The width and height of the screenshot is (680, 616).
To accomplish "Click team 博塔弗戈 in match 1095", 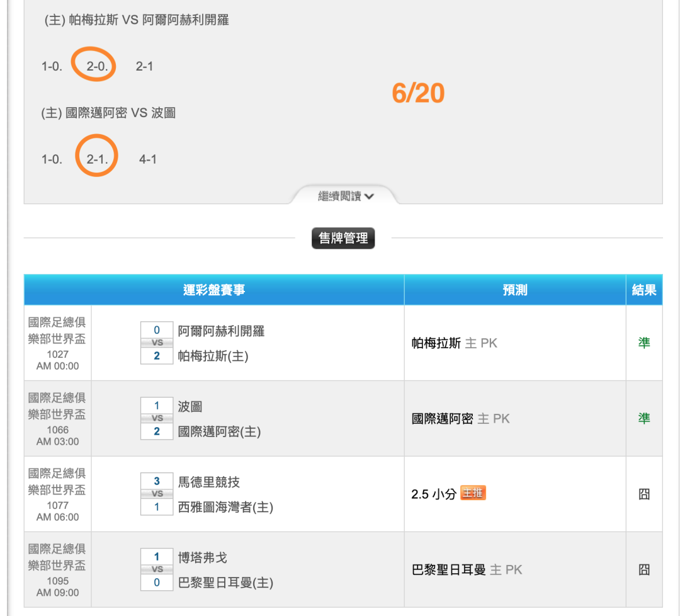I will click(203, 557).
